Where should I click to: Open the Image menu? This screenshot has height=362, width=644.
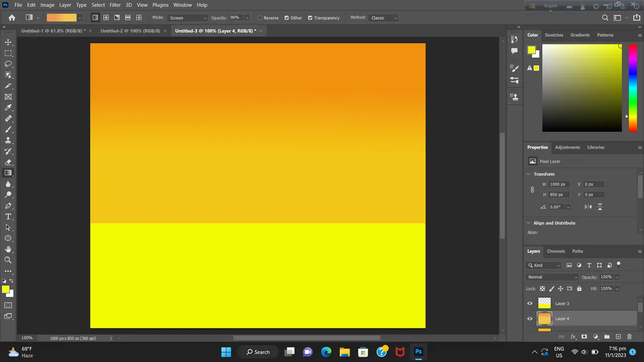[47, 5]
